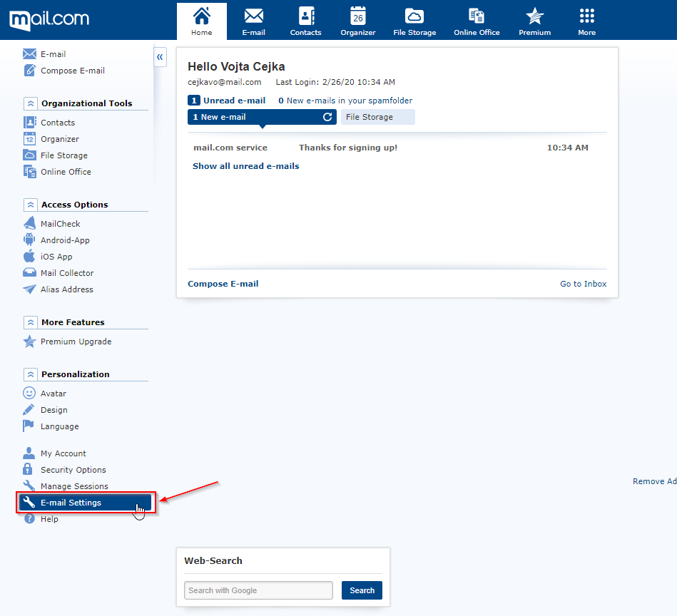Click the mail.com service sender name
Image resolution: width=677 pixels, height=616 pixels.
230,148
